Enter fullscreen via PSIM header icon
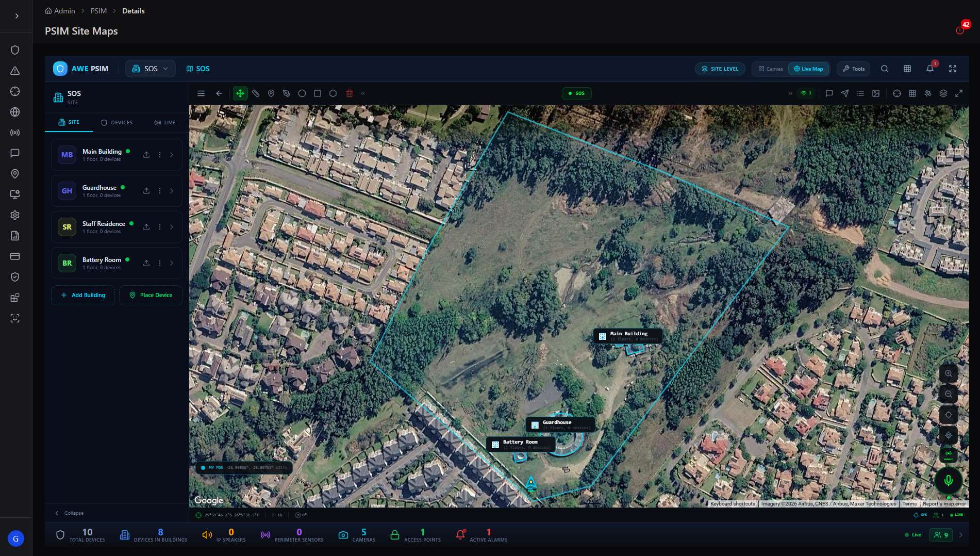This screenshot has height=556, width=980. pyautogui.click(x=953, y=69)
